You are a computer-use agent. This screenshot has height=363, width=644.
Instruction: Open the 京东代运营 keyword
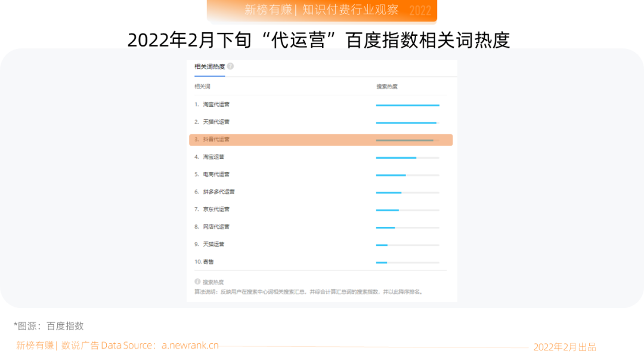pyautogui.click(x=216, y=210)
